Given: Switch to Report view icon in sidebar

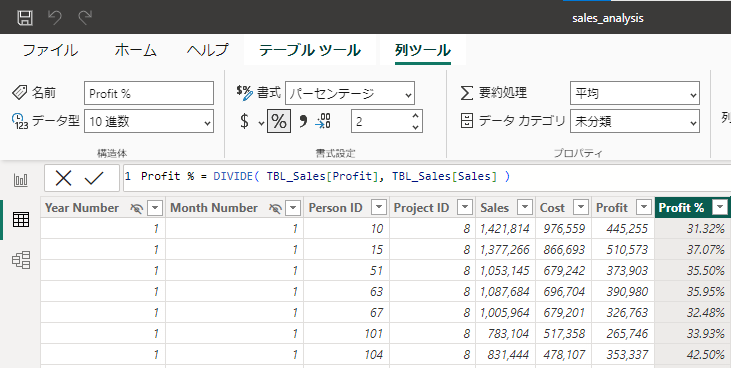Looking at the screenshot, I should 21,180.
